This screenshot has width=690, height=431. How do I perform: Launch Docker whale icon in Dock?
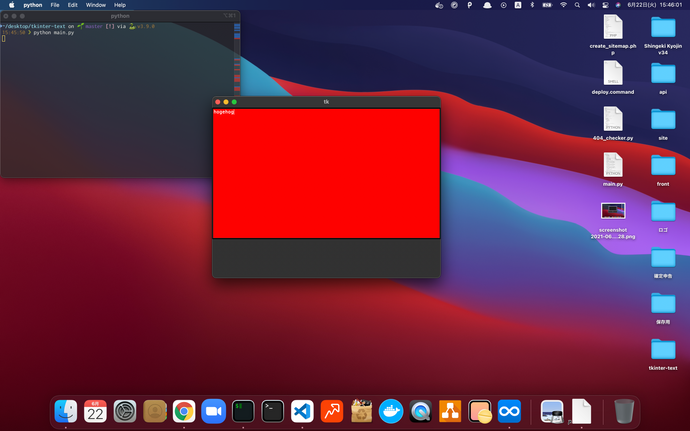[391, 411]
